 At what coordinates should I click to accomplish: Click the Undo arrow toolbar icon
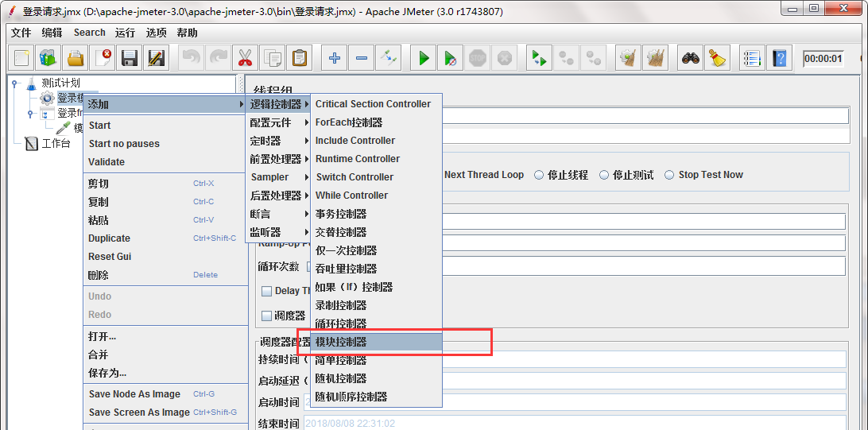191,57
